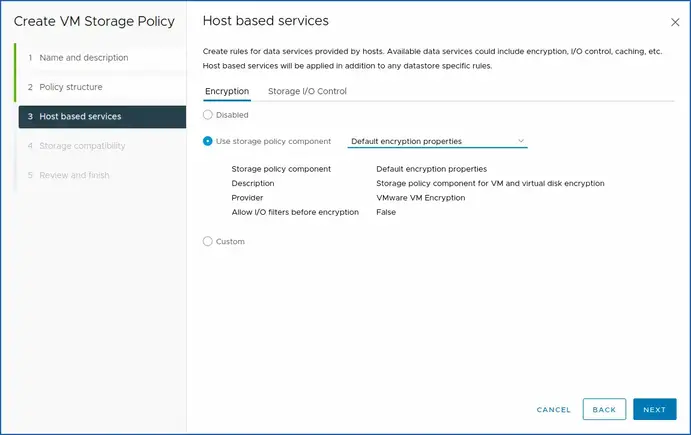Navigate to step 2 Policy structure

point(70,87)
